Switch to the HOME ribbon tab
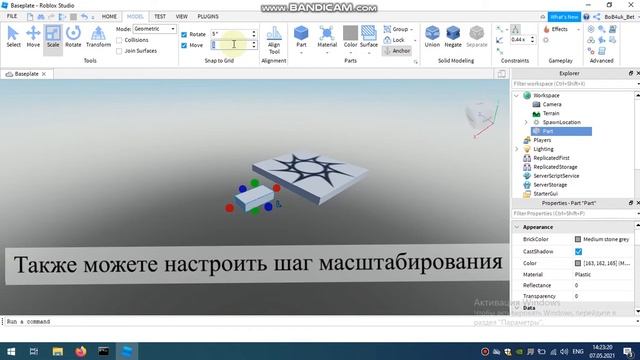 (x=109, y=16)
